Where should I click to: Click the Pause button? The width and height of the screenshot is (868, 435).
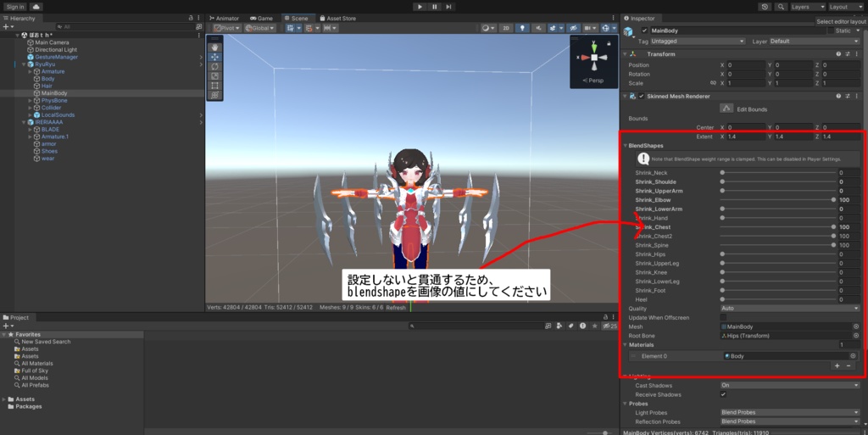(x=435, y=7)
